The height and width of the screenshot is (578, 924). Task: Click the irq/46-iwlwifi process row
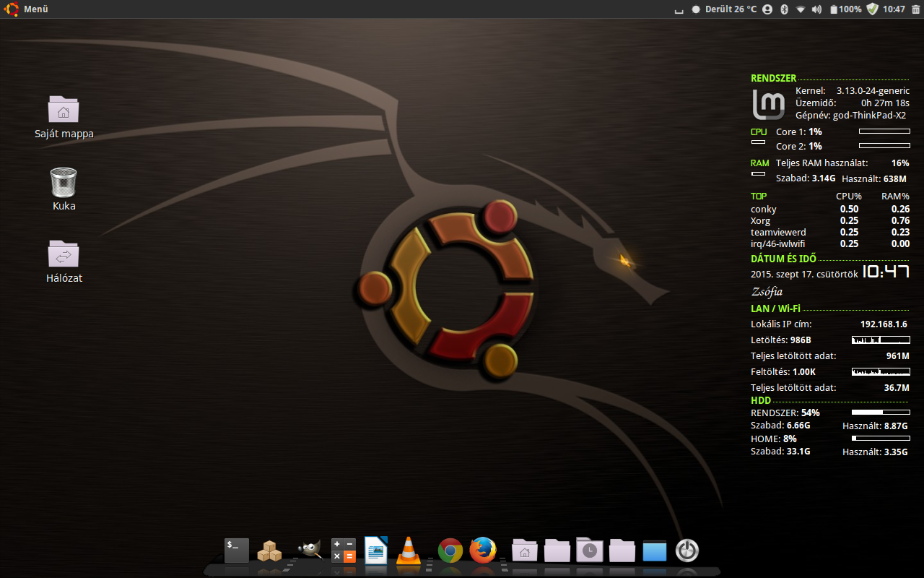tap(830, 243)
